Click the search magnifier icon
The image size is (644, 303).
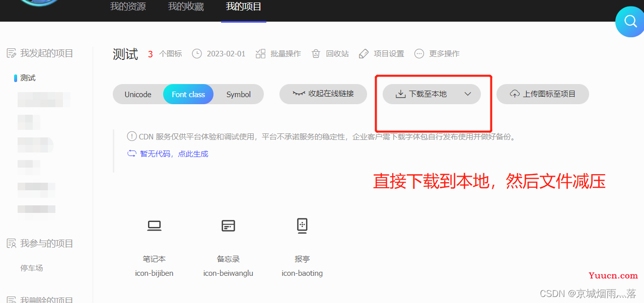[x=630, y=22]
